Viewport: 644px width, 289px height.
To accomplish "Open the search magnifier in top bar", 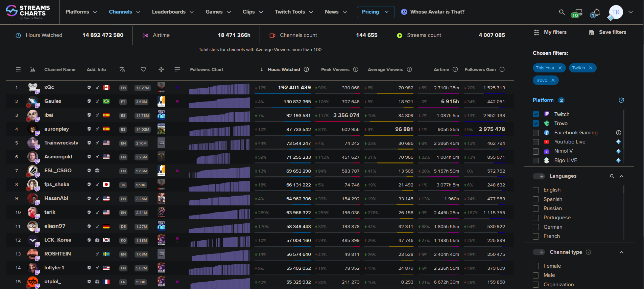I will coord(562,12).
